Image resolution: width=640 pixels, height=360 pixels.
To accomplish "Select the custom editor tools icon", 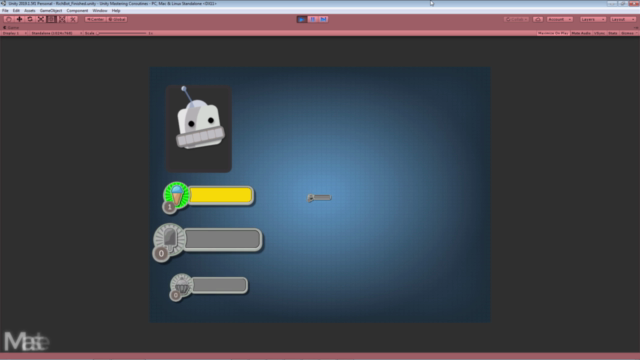I will coord(72,19).
